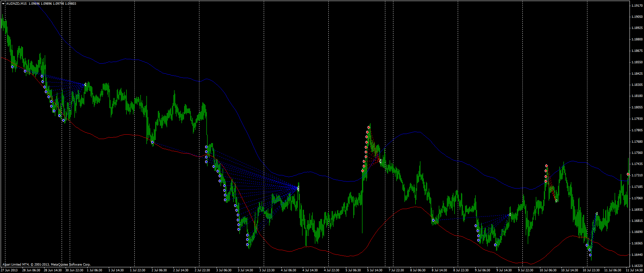Viewport: 644px width, 273px height.
Task: Click the 4 Jul 22:30 time label
Action: [x=331, y=270]
